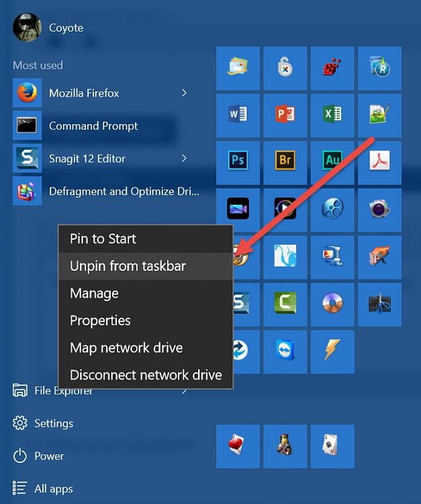The height and width of the screenshot is (504, 421).
Task: Start Adobe Photoshop tile
Action: click(238, 163)
